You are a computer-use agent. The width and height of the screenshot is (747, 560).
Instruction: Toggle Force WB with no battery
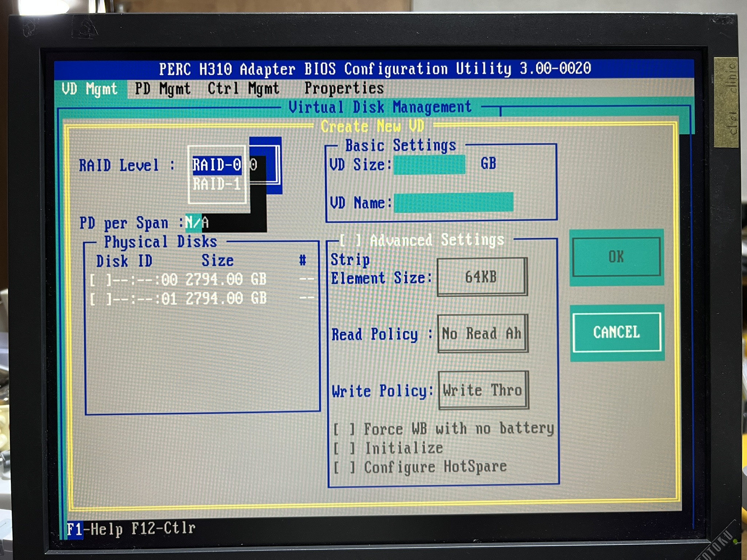[x=344, y=429]
